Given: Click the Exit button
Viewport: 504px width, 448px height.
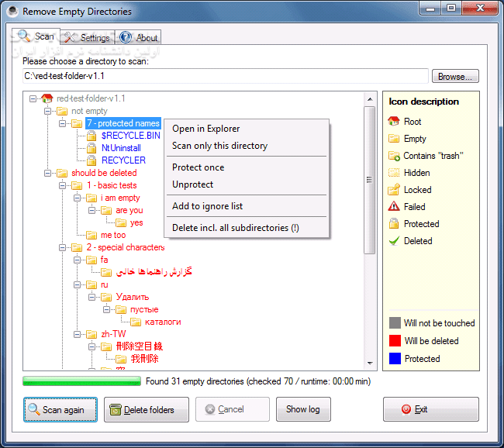Looking at the screenshot, I should click(x=430, y=409).
